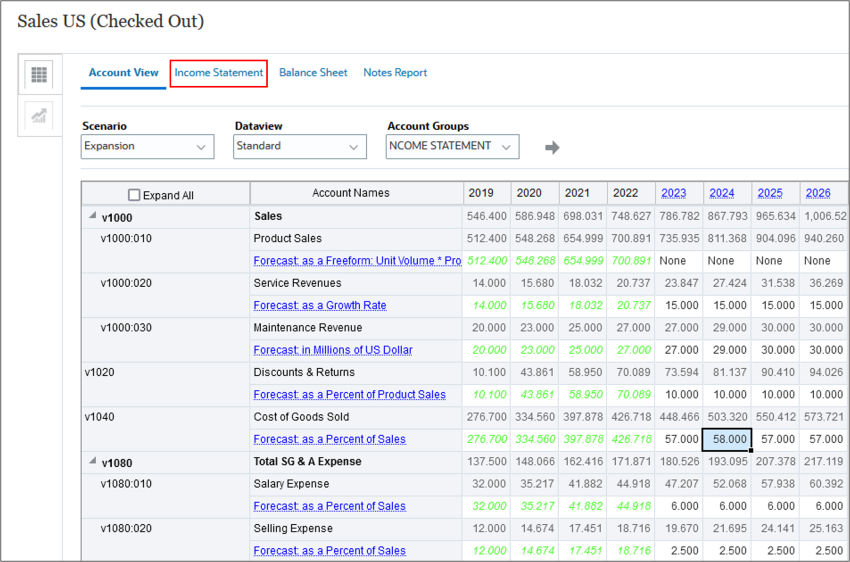Image resolution: width=850 pixels, height=562 pixels.
Task: Open the Scenario dropdown showing Expansion
Action: [147, 146]
